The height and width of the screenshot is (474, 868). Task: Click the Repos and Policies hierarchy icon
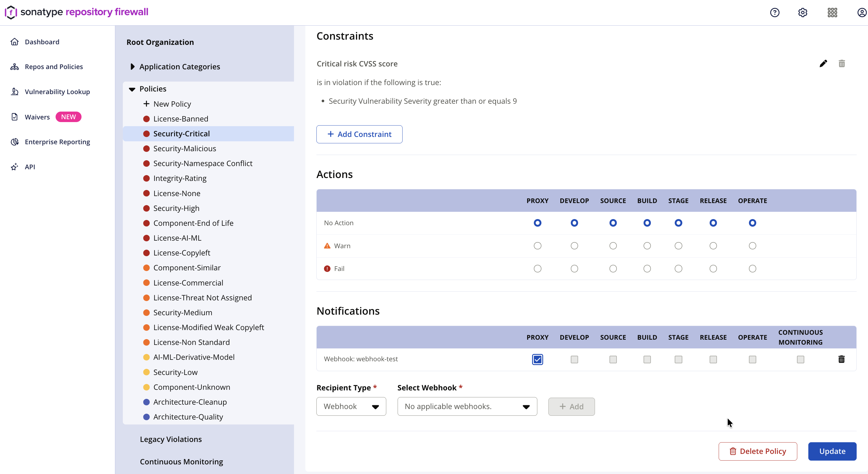click(x=15, y=67)
